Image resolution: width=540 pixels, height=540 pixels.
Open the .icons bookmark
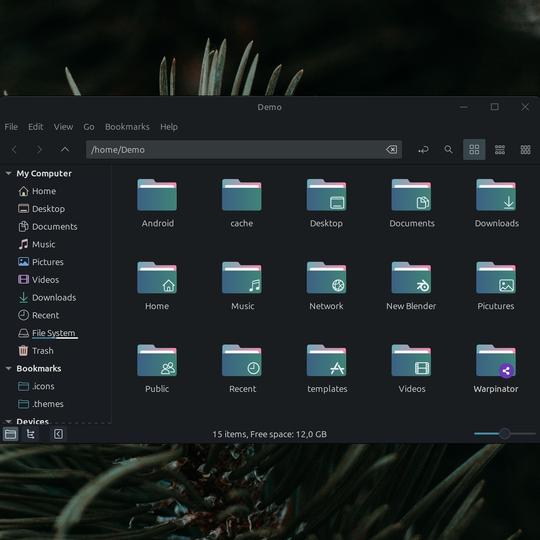(36, 386)
